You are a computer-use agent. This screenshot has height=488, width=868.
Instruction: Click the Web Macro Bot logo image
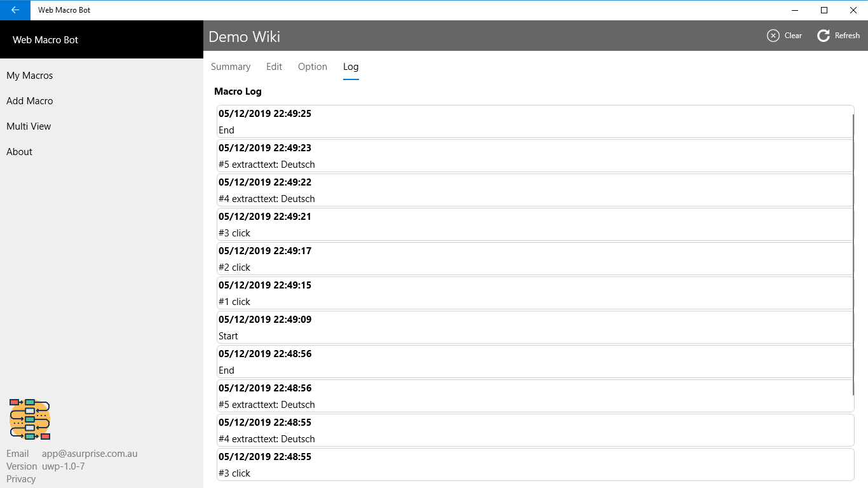[30, 419]
